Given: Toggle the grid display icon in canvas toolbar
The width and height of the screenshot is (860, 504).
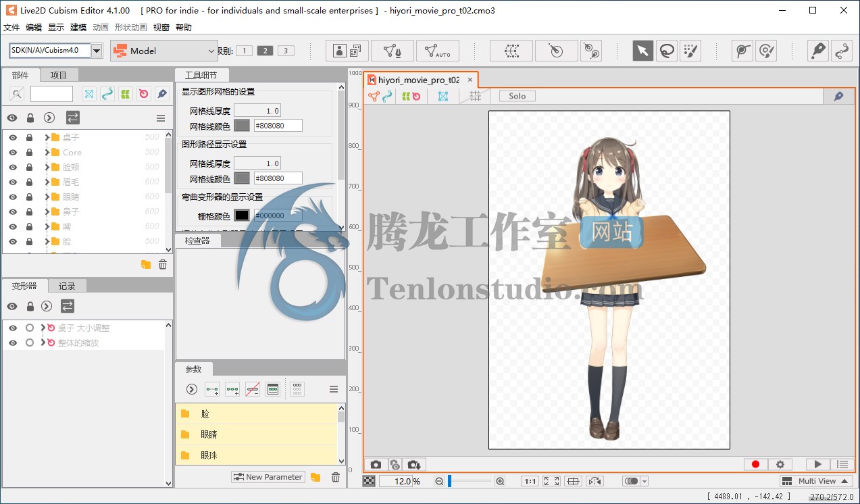Looking at the screenshot, I should tap(476, 96).
